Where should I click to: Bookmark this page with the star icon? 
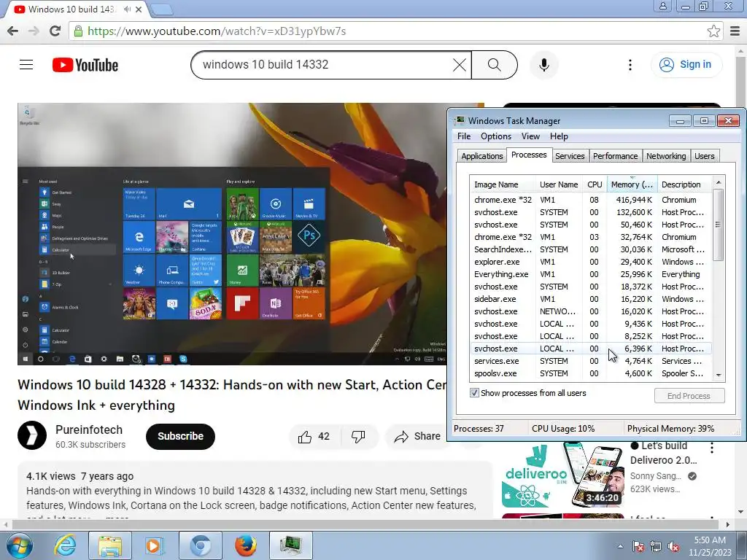pos(713,31)
